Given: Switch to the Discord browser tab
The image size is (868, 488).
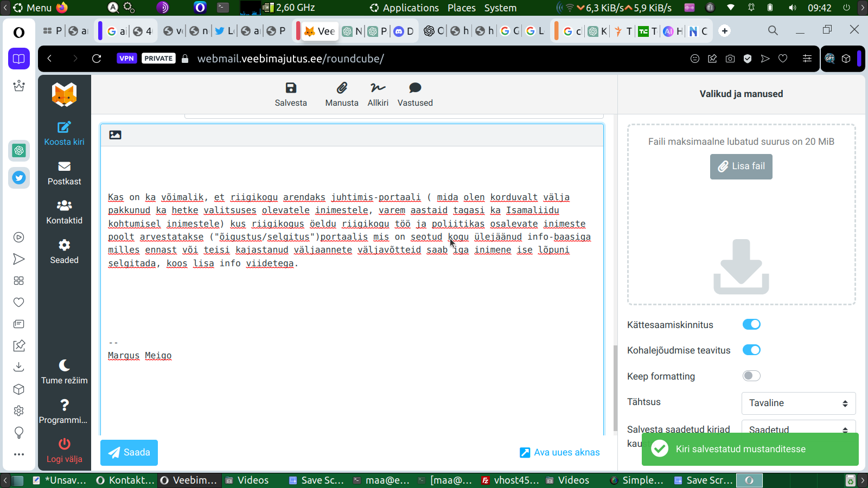Looking at the screenshot, I should pos(404,31).
